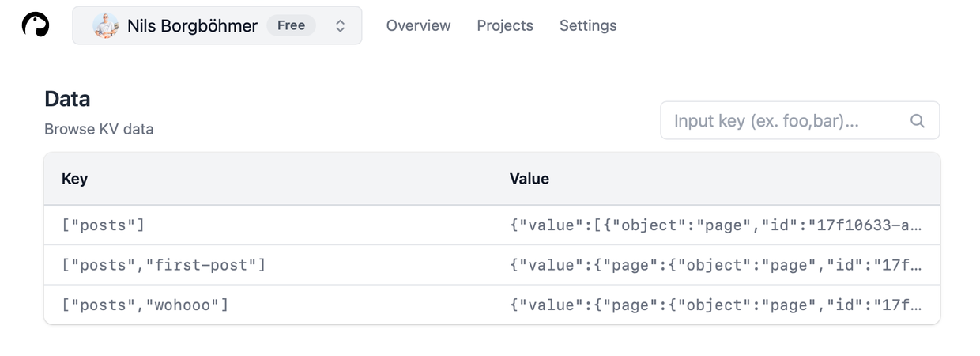Screen dimensions: 980x356
Task: View the value for wohooo entry
Action: tap(716, 305)
